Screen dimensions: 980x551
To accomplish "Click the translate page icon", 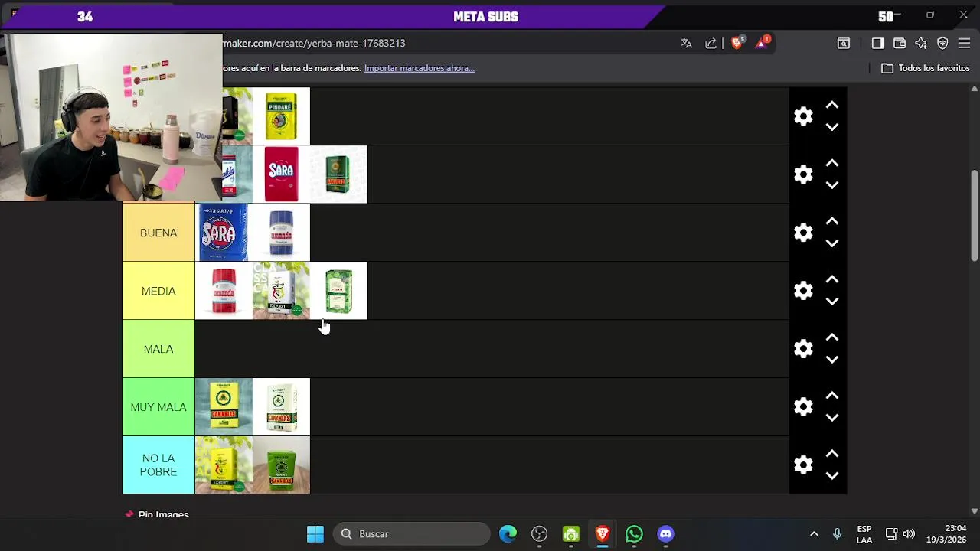I will coord(687,44).
